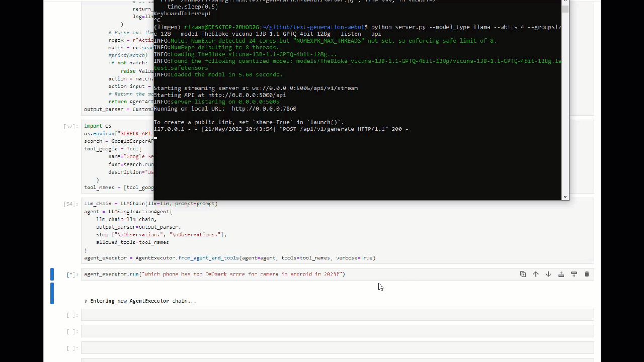Click inside the third empty notebook cell
This screenshot has width=644, height=362.
pyautogui.click(x=337, y=348)
